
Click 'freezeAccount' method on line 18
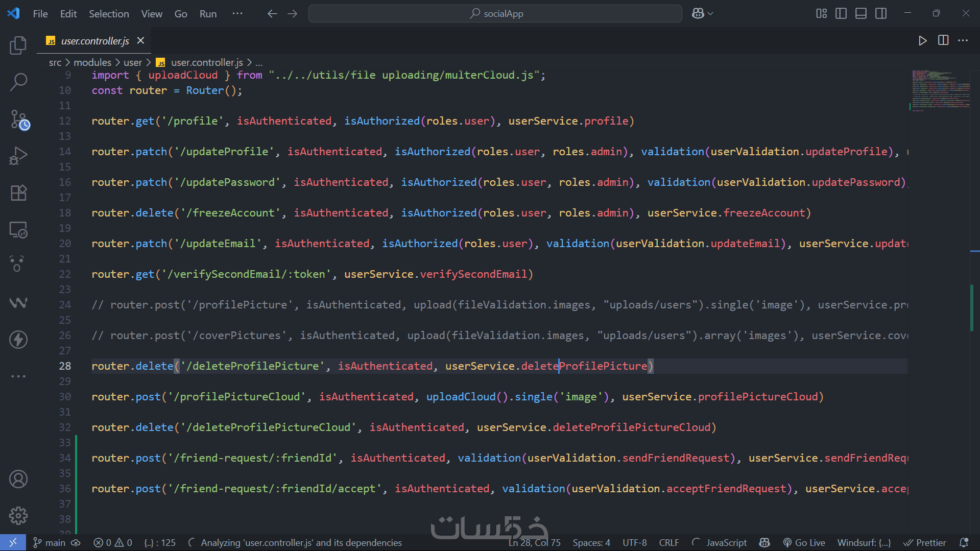764,213
